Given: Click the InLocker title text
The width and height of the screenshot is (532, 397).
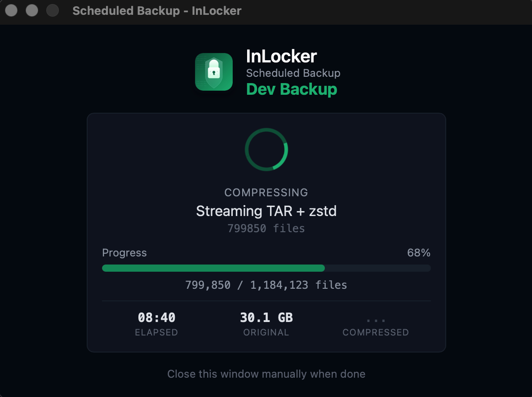Looking at the screenshot, I should click(x=281, y=56).
